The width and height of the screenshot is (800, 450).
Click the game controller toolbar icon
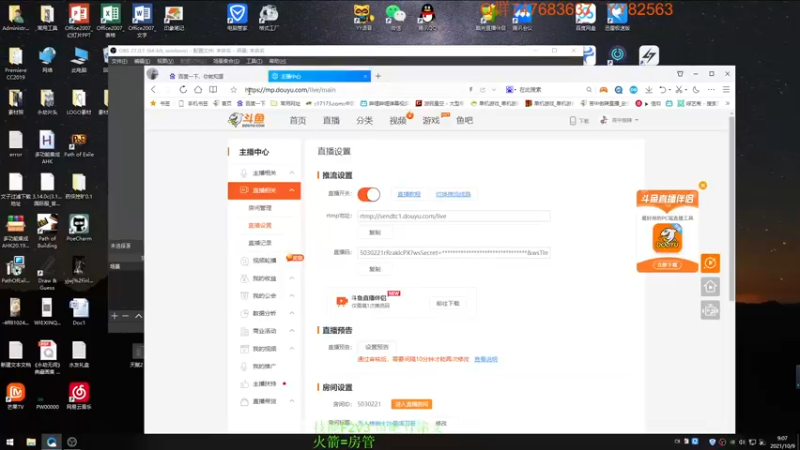click(x=604, y=90)
